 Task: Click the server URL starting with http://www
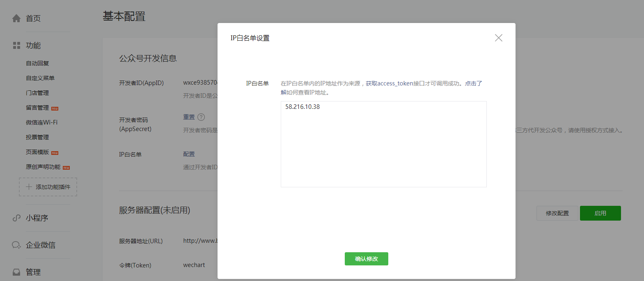point(200,241)
